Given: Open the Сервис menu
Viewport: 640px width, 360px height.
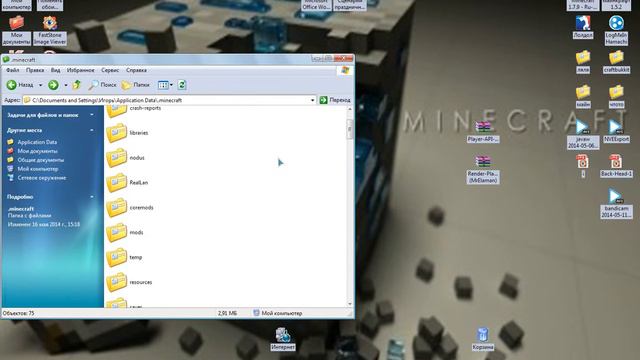Looking at the screenshot, I should point(110,70).
